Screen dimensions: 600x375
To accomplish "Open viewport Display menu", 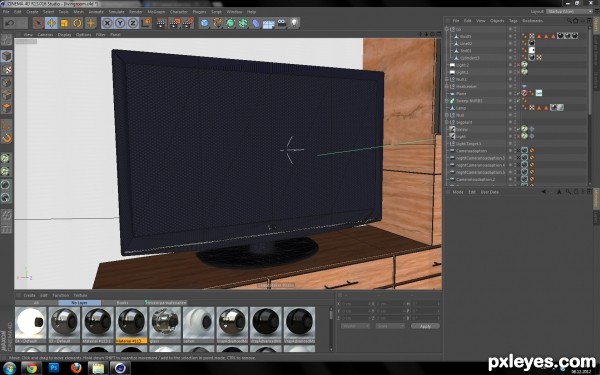I will 64,34.
